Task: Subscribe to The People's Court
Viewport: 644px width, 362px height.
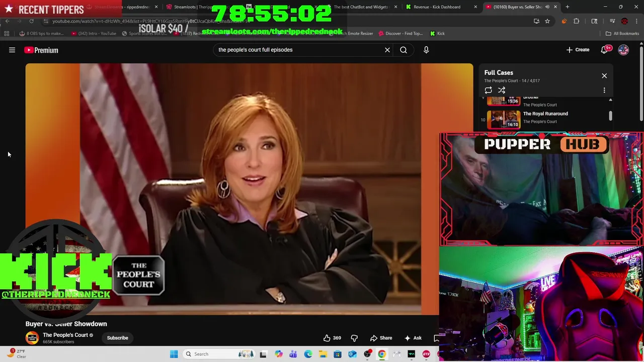Action: click(117, 338)
